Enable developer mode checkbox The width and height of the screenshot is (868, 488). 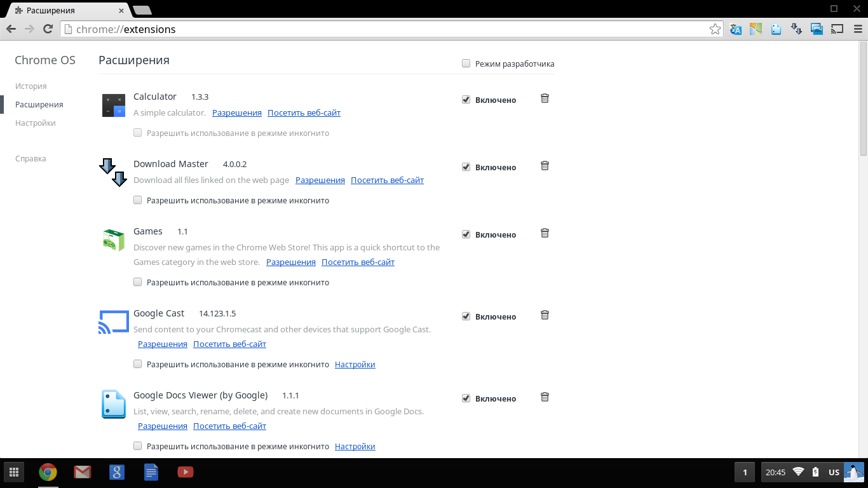(466, 64)
